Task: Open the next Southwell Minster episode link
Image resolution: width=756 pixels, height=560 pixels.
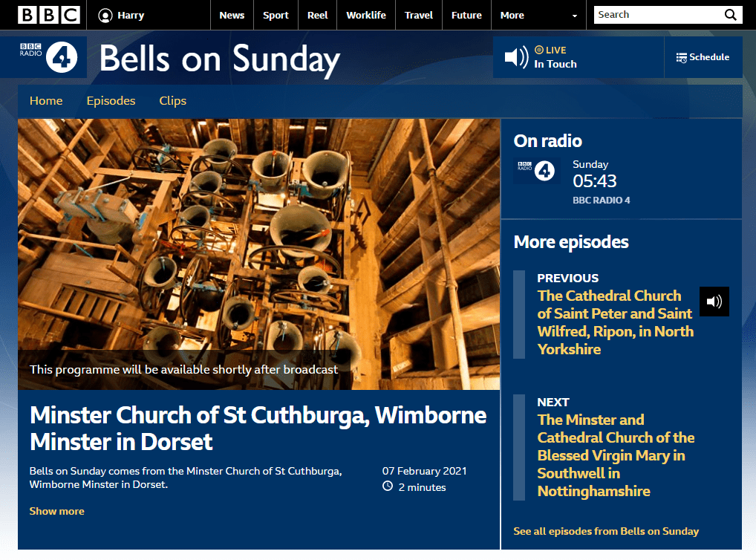Action: coord(616,455)
